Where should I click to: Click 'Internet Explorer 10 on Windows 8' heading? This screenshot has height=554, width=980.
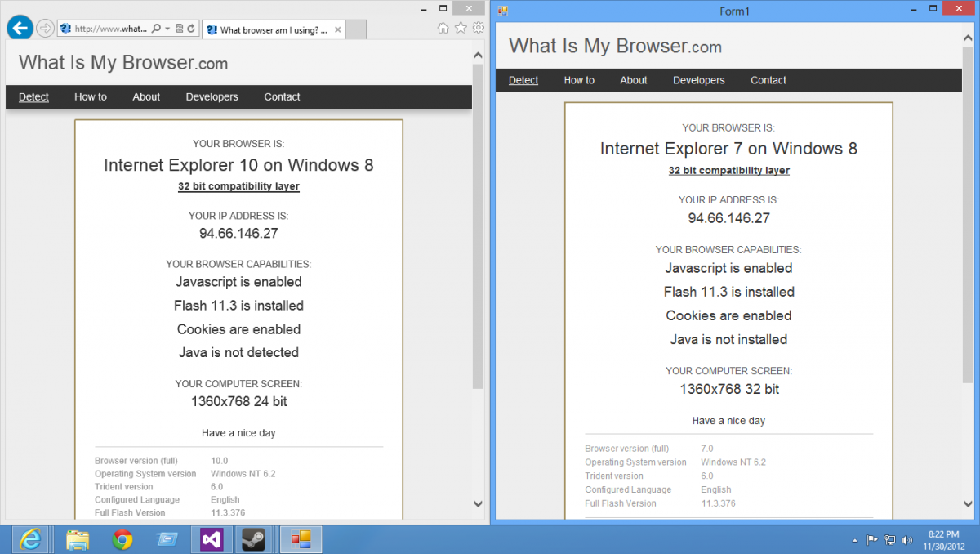coord(238,165)
